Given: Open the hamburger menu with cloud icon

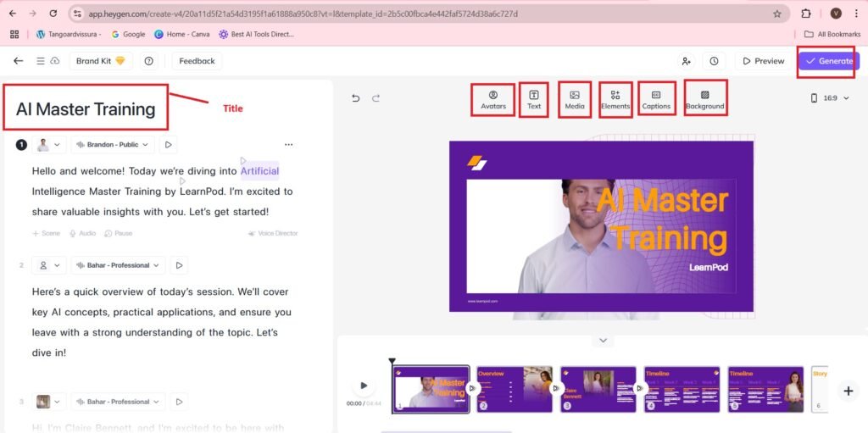Looking at the screenshot, I should [47, 61].
